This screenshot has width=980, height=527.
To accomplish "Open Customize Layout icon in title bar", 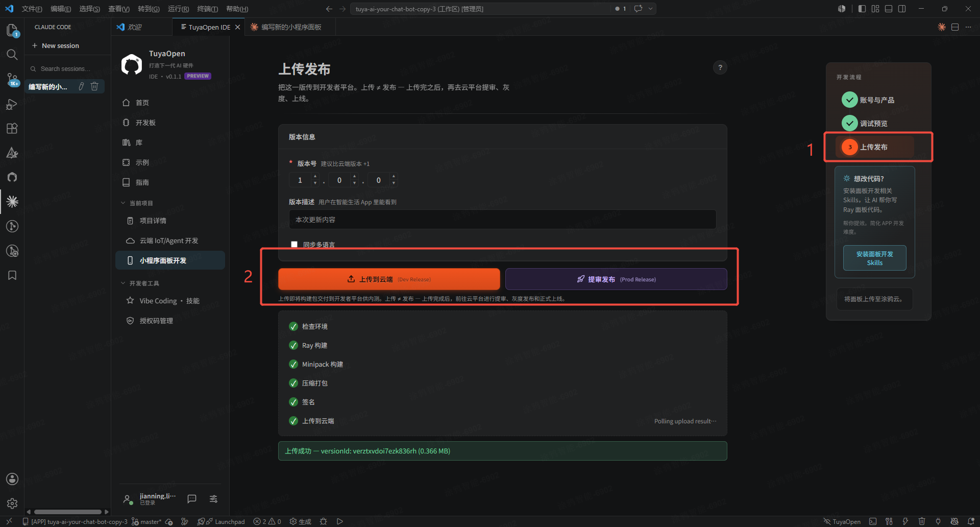I will [x=875, y=9].
